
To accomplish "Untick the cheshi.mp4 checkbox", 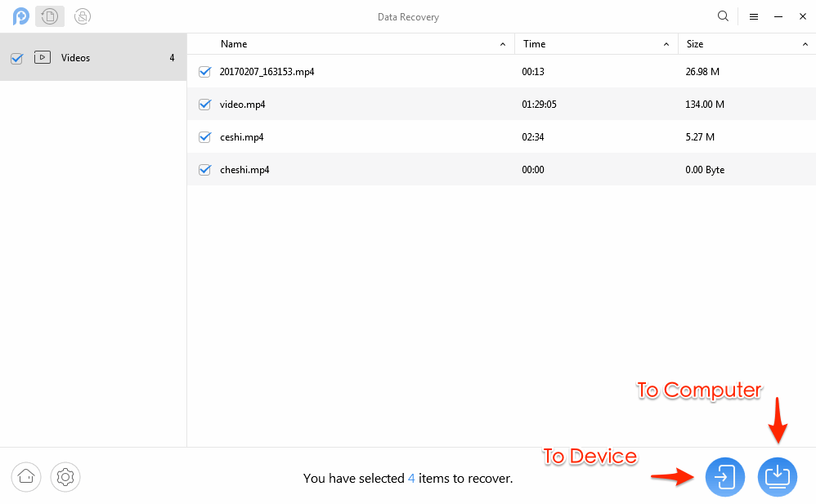I will (205, 170).
